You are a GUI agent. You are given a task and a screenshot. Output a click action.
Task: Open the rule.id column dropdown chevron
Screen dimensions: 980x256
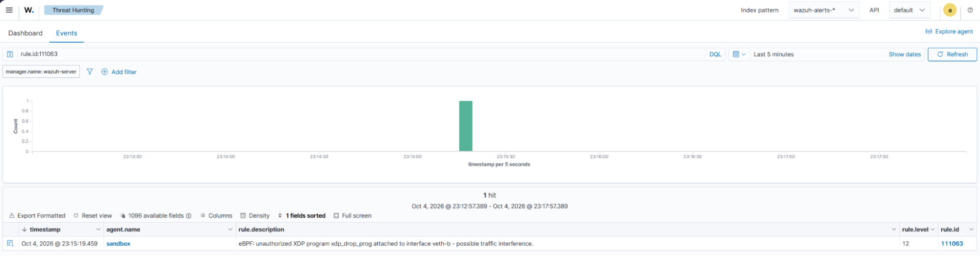click(971, 230)
